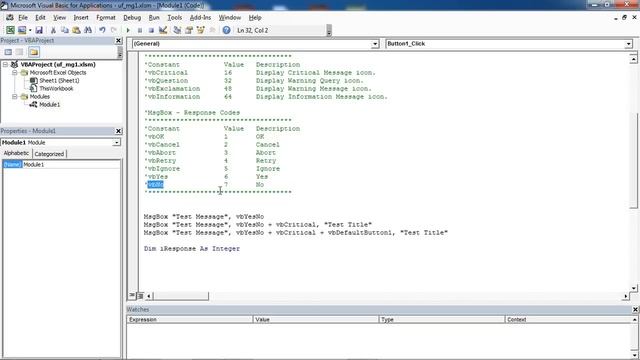Select ThisWorkbook in project tree

click(x=56, y=89)
